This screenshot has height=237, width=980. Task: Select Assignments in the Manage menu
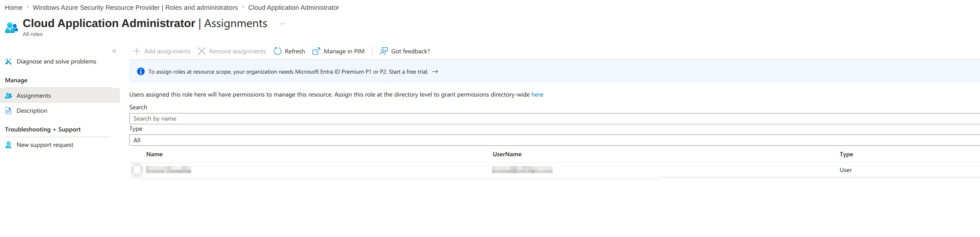click(60, 95)
